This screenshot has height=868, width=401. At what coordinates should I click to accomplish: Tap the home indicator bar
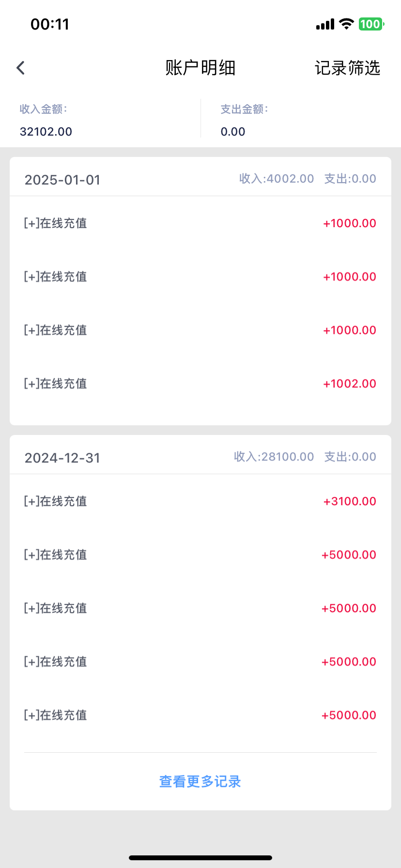[x=200, y=858]
